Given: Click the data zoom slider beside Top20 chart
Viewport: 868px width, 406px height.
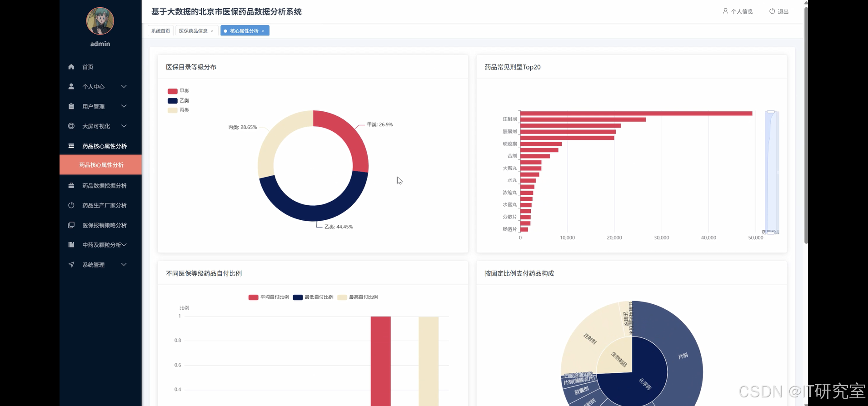Looking at the screenshot, I should tap(772, 173).
